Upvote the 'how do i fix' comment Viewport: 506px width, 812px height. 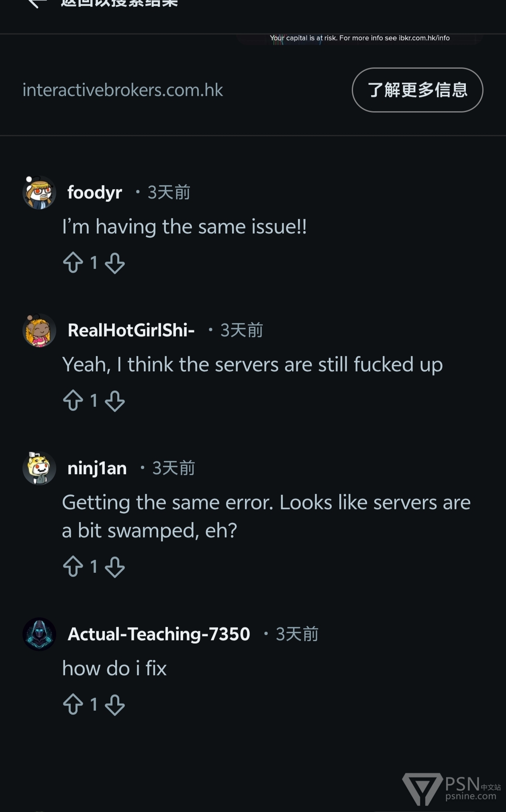73,704
